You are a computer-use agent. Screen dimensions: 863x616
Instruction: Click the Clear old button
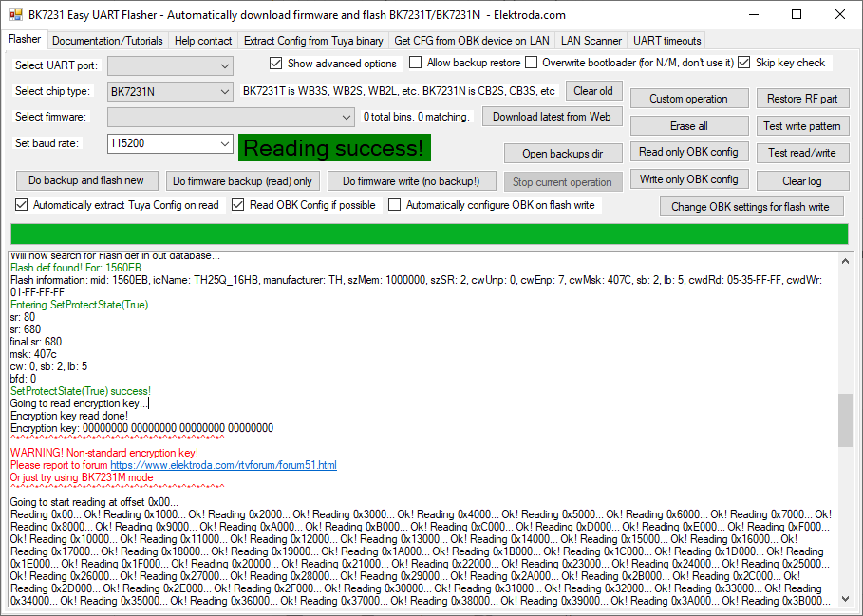(x=593, y=91)
